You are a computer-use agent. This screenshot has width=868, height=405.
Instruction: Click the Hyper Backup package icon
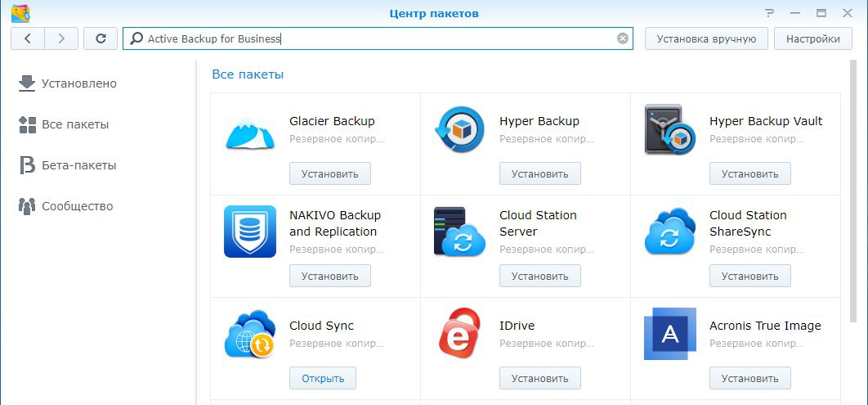(x=459, y=131)
